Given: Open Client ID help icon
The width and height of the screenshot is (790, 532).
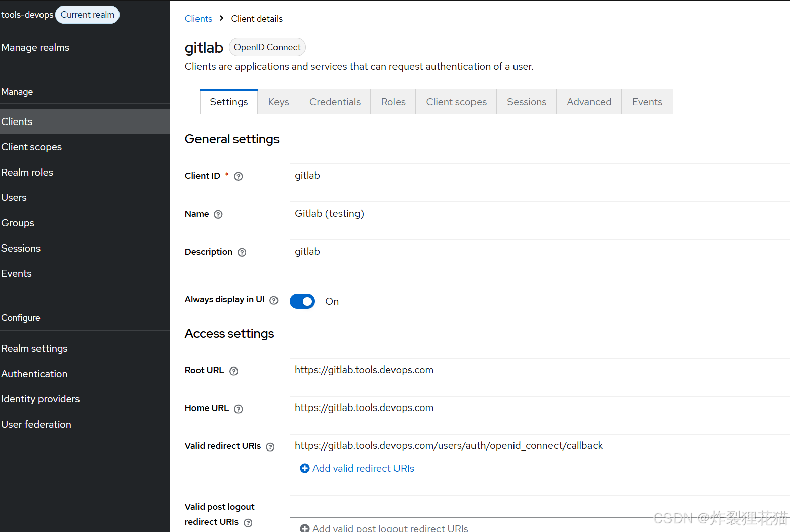Looking at the screenshot, I should (x=239, y=176).
